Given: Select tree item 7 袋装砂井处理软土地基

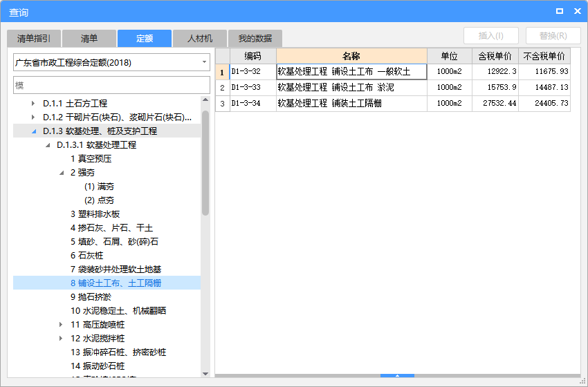Looking at the screenshot, I should (116, 270).
